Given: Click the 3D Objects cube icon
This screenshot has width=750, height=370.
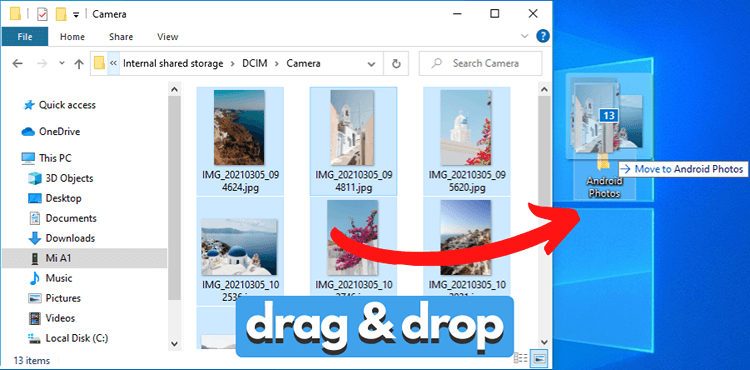Looking at the screenshot, I should click(x=35, y=178).
